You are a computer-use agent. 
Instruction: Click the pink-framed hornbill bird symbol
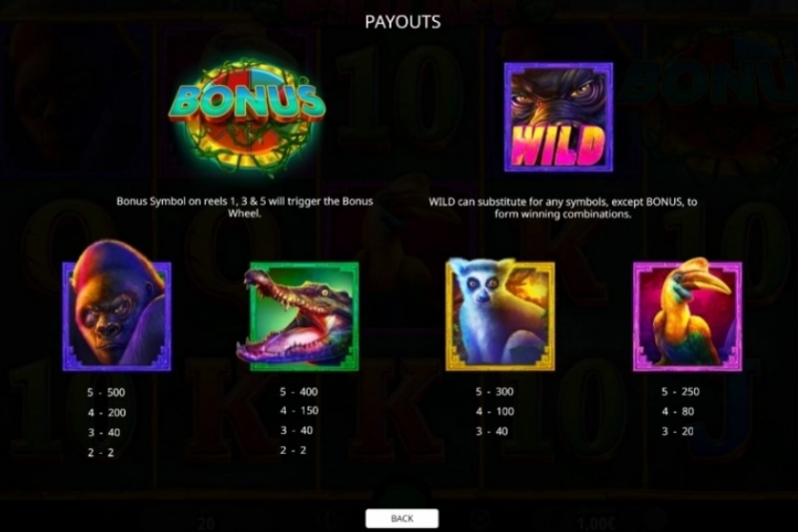687,314
